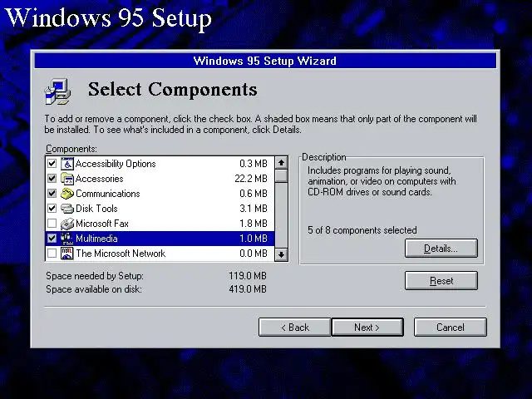Click the '5 of 8 components selected' text
This screenshot has width=532, height=399.
click(x=362, y=230)
